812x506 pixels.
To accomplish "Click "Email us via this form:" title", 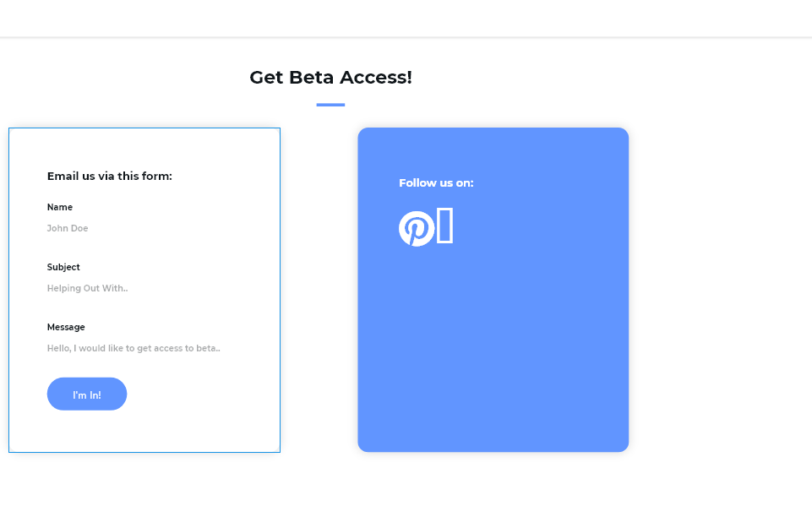I will click(x=110, y=176).
